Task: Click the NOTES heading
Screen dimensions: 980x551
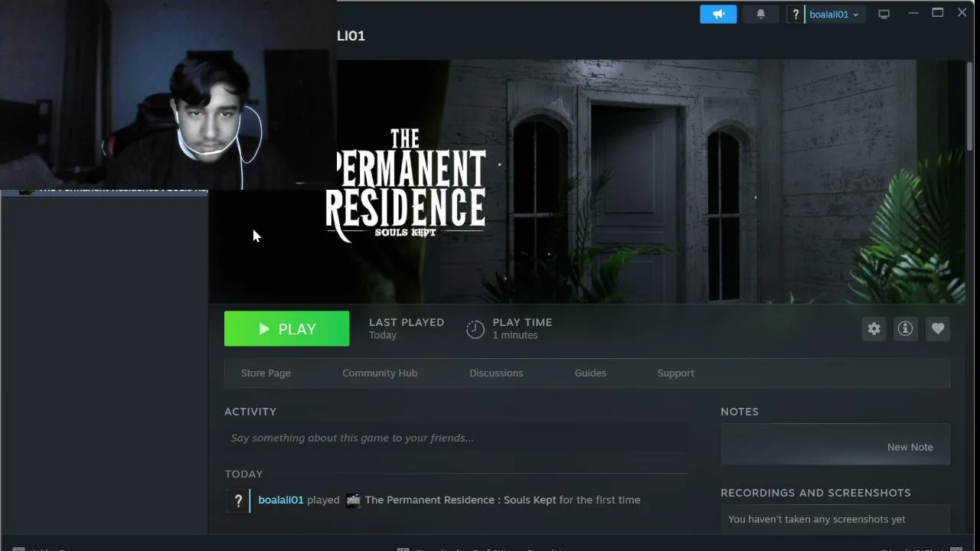Action: 740,412
